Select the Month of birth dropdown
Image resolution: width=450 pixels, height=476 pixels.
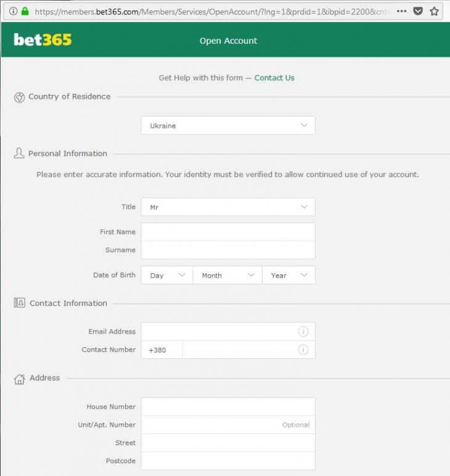pos(227,276)
